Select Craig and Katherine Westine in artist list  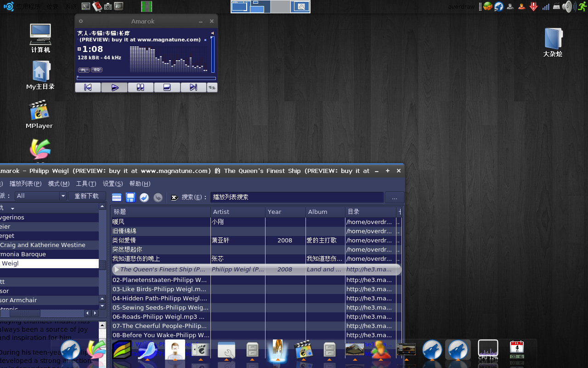point(49,245)
